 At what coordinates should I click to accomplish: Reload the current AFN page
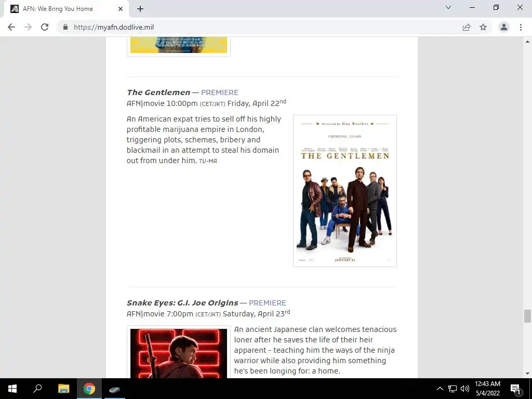45,27
